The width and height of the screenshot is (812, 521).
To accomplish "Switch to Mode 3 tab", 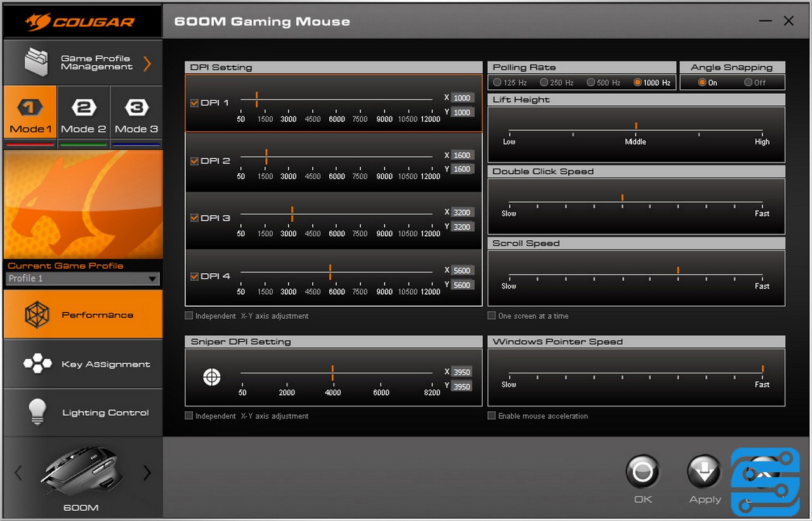I will (x=136, y=112).
